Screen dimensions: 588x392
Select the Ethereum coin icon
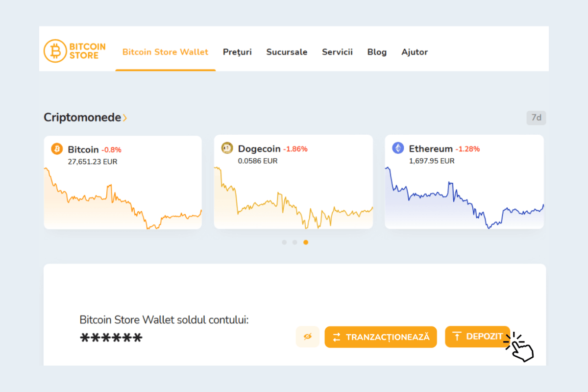click(398, 148)
